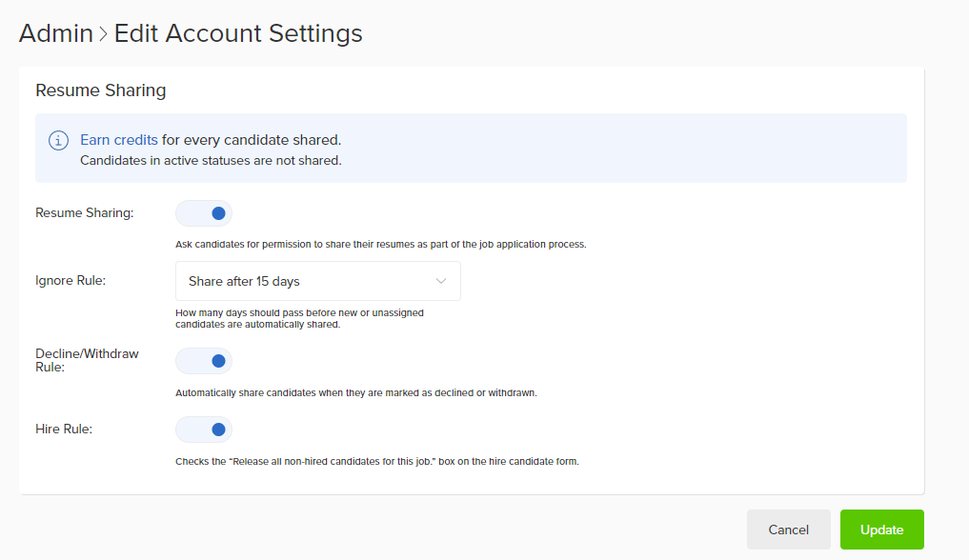Click the Cancel button
This screenshot has height=560, width=969.
[x=789, y=530]
